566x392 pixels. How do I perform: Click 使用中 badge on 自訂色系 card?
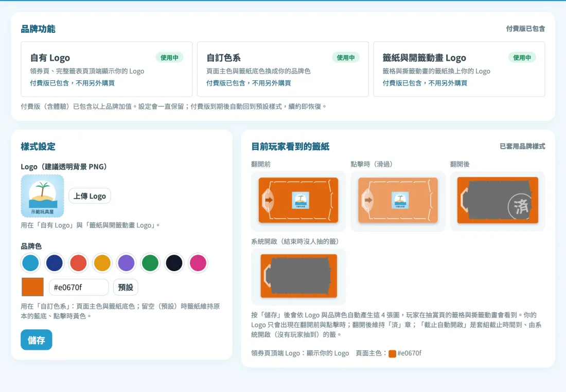(346, 58)
